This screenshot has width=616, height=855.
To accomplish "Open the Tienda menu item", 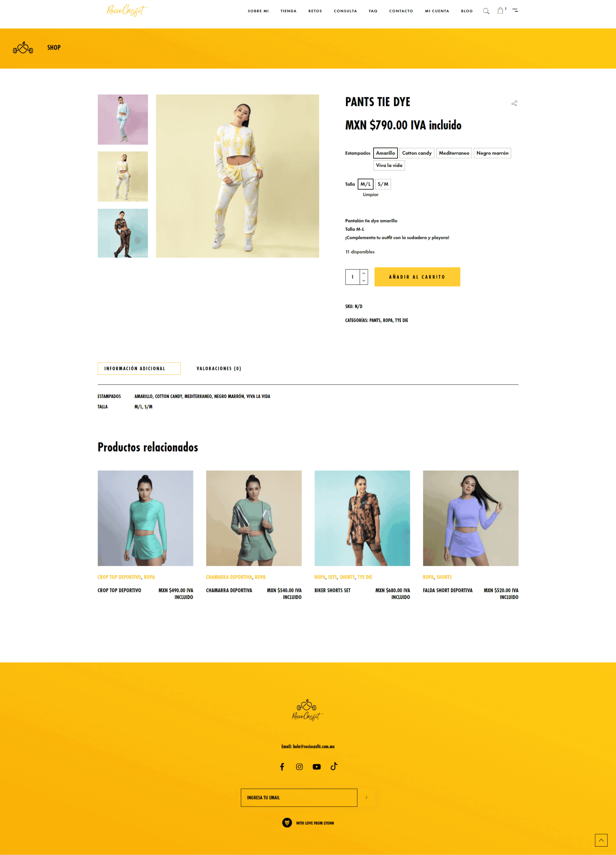I will 288,11.
